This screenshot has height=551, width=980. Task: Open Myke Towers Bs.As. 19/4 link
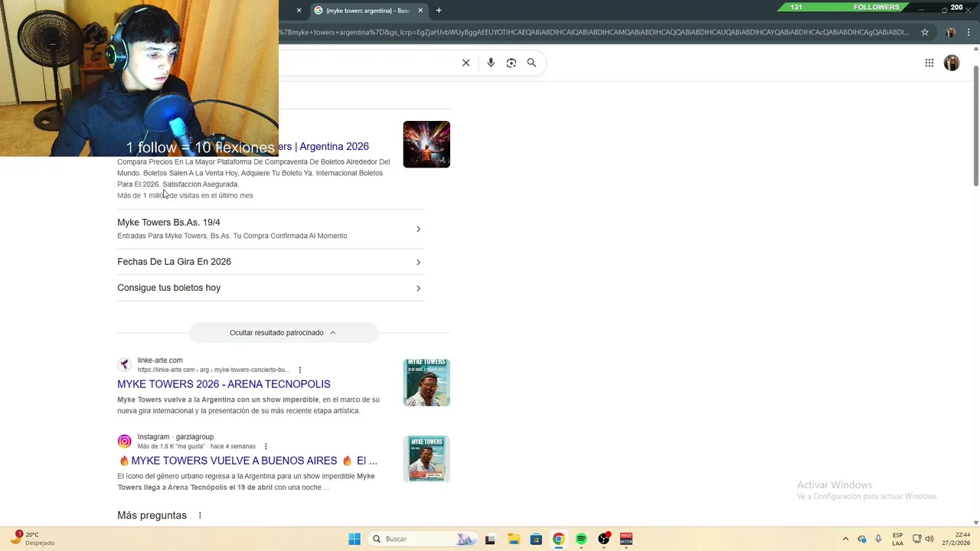click(x=168, y=222)
